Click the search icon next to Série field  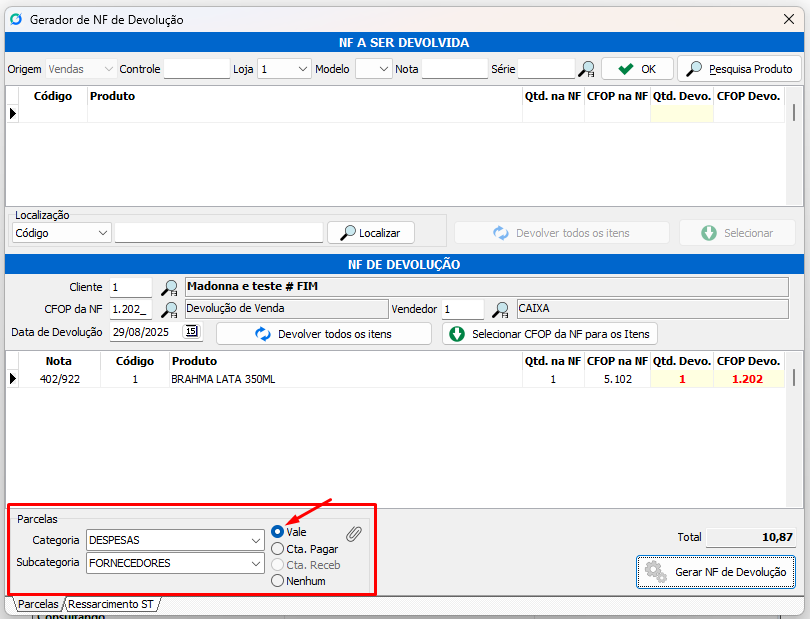pos(587,69)
